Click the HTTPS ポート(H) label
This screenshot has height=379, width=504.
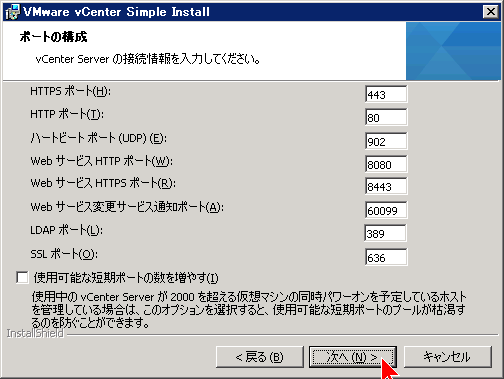click(70, 91)
